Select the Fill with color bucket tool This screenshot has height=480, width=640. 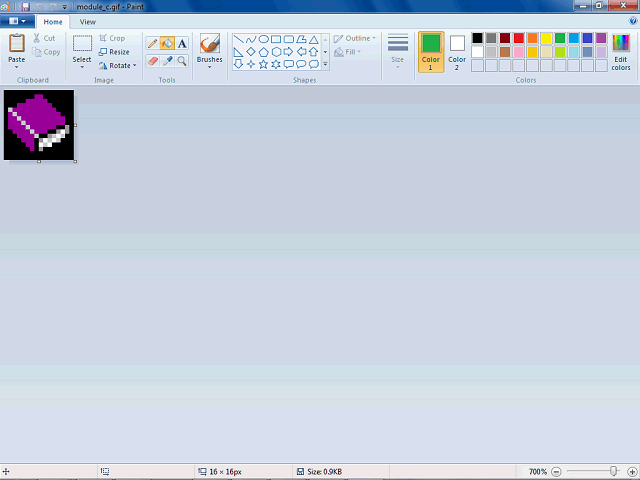click(167, 43)
